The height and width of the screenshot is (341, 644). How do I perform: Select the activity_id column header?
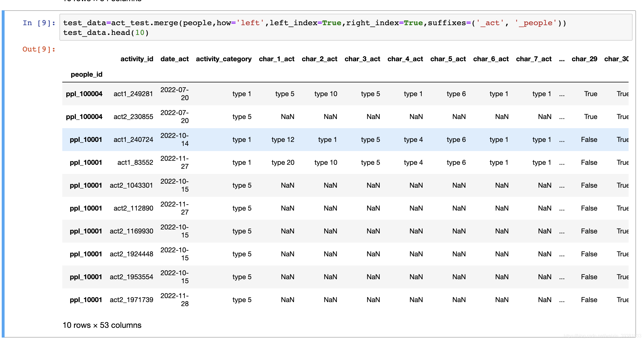pyautogui.click(x=137, y=59)
